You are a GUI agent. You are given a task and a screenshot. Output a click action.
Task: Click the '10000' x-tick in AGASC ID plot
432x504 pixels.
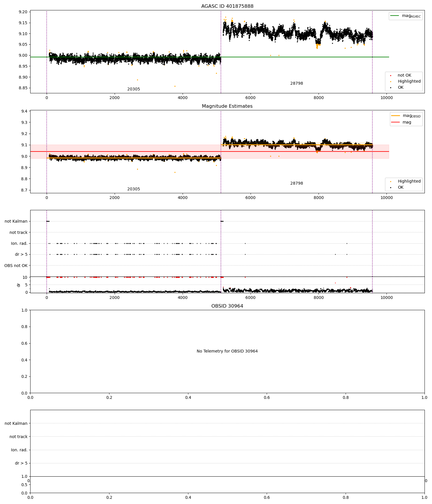point(386,98)
